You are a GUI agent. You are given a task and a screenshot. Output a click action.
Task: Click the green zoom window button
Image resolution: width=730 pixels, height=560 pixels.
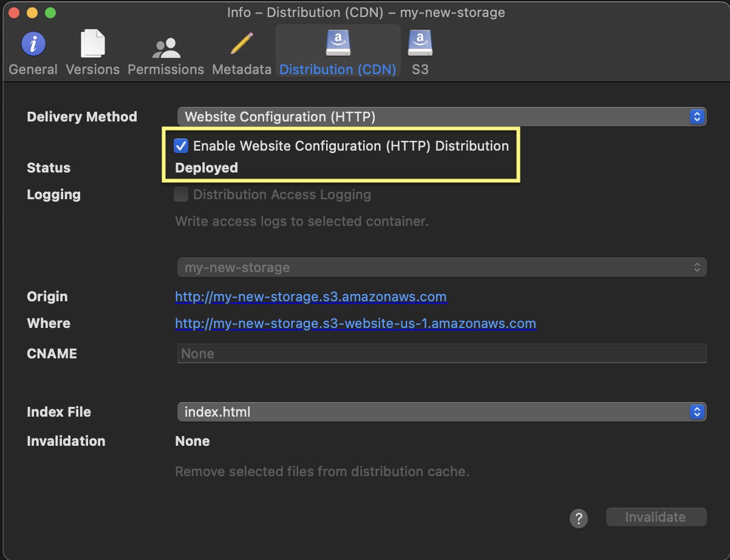[50, 13]
